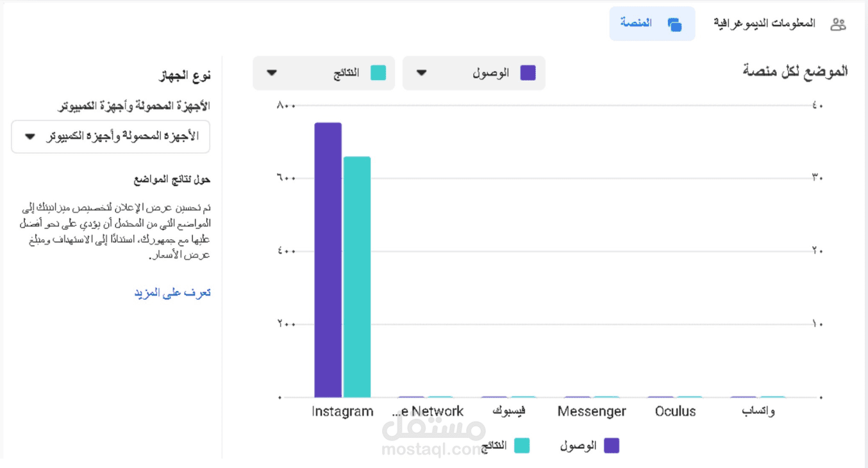
Task: Select the Messenger axis label
Action: coord(592,412)
